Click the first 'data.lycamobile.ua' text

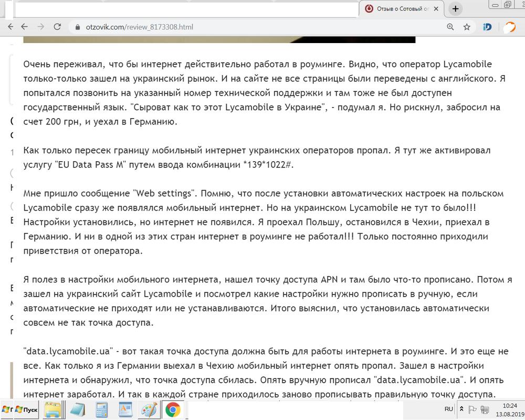tap(68, 351)
